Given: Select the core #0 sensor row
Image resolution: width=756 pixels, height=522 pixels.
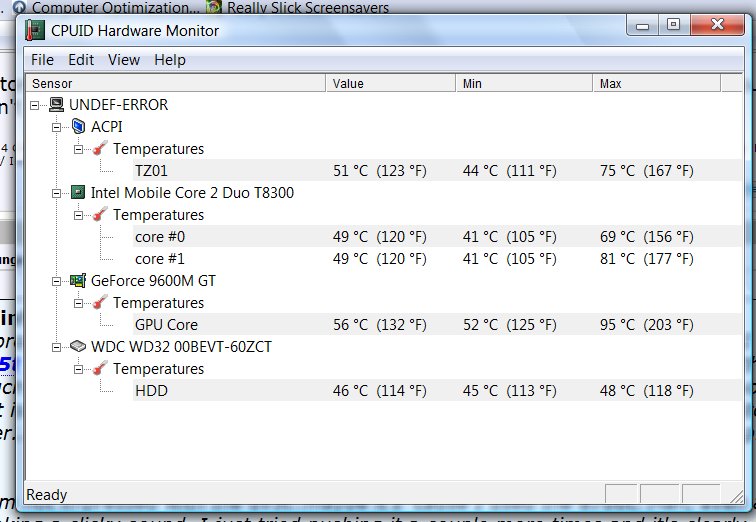Looking at the screenshot, I should pos(437,237).
